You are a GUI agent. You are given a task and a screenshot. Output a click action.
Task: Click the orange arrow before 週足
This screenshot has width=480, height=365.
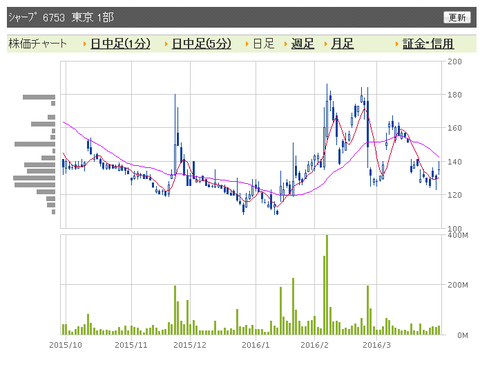coord(286,44)
